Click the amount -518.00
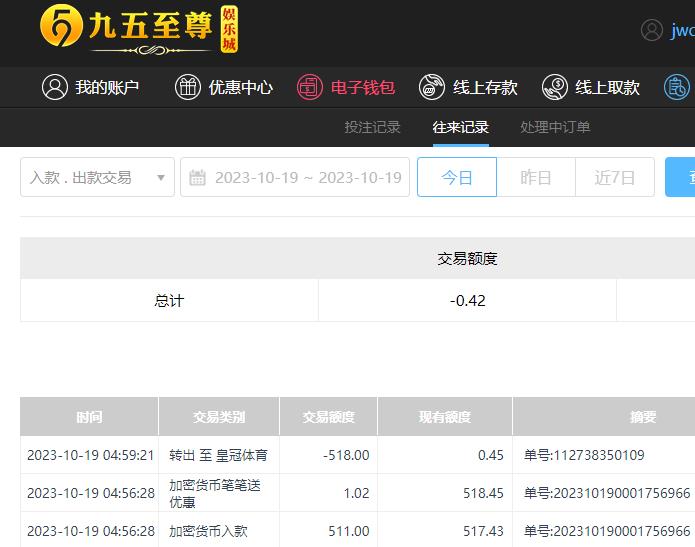The image size is (695, 547). pyautogui.click(x=346, y=455)
